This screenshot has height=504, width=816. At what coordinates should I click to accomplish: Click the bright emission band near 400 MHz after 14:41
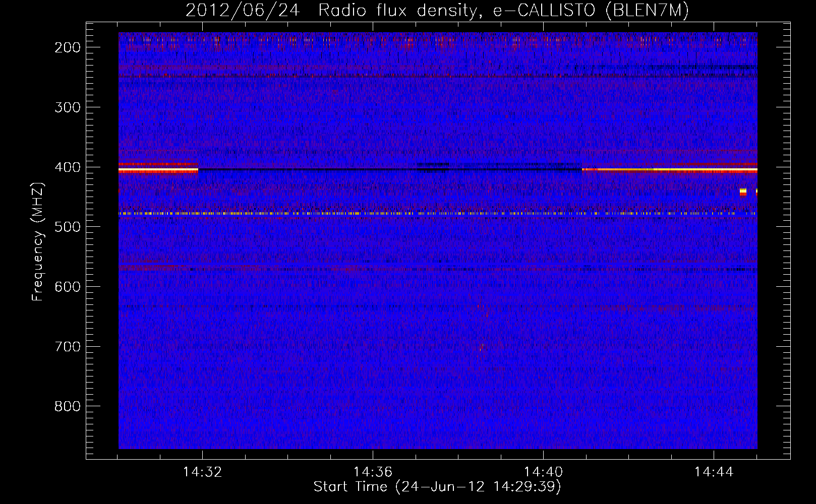670,170
